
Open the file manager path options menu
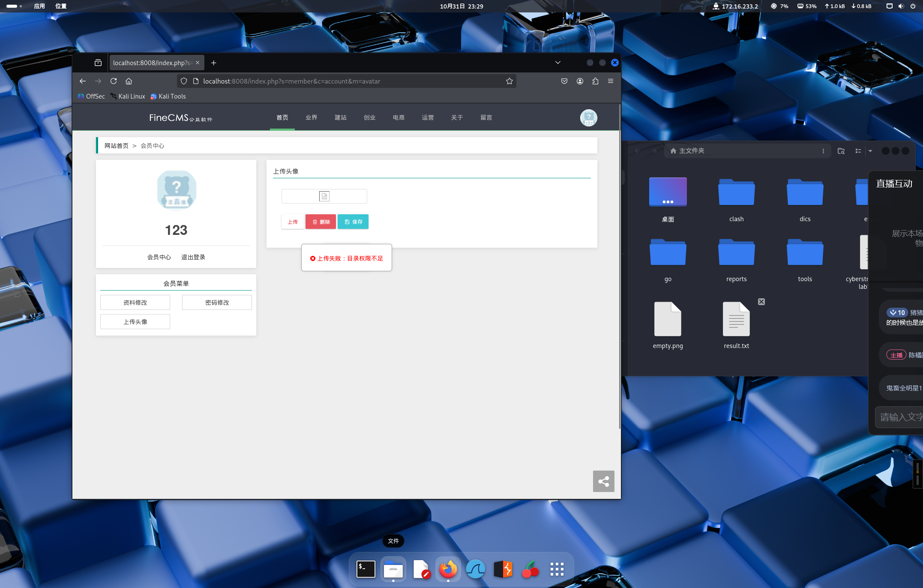click(823, 151)
